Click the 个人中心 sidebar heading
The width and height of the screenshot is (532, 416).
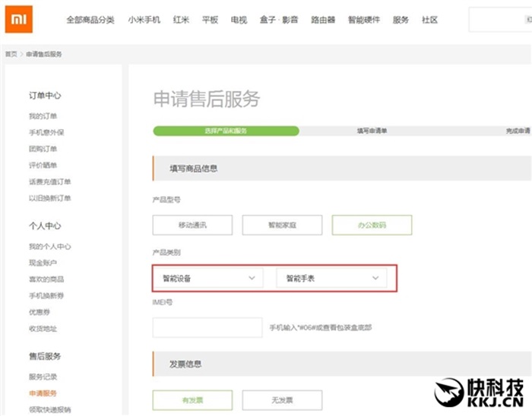click(45, 226)
